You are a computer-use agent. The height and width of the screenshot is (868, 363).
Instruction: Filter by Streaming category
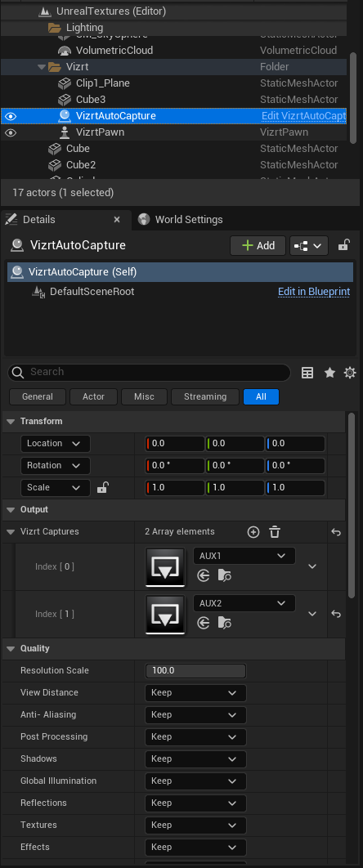205,397
